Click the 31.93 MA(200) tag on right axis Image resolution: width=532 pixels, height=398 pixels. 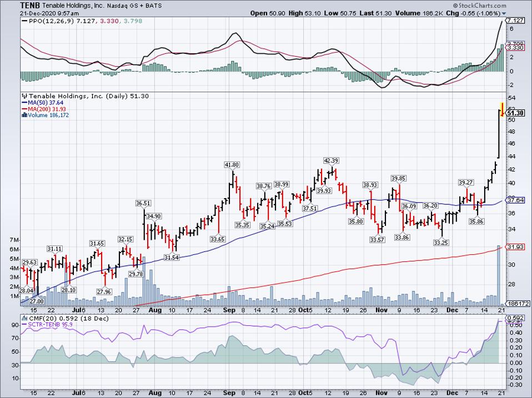[x=515, y=247]
